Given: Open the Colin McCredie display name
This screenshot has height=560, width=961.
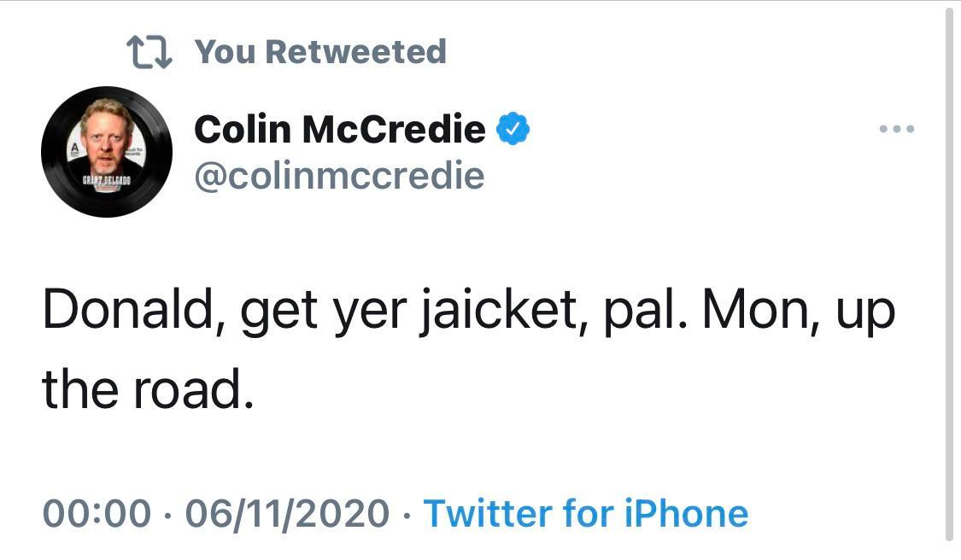Looking at the screenshot, I should click(x=339, y=130).
